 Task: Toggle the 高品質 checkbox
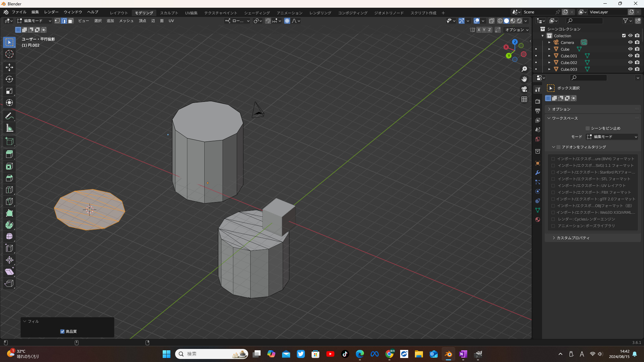(62, 331)
